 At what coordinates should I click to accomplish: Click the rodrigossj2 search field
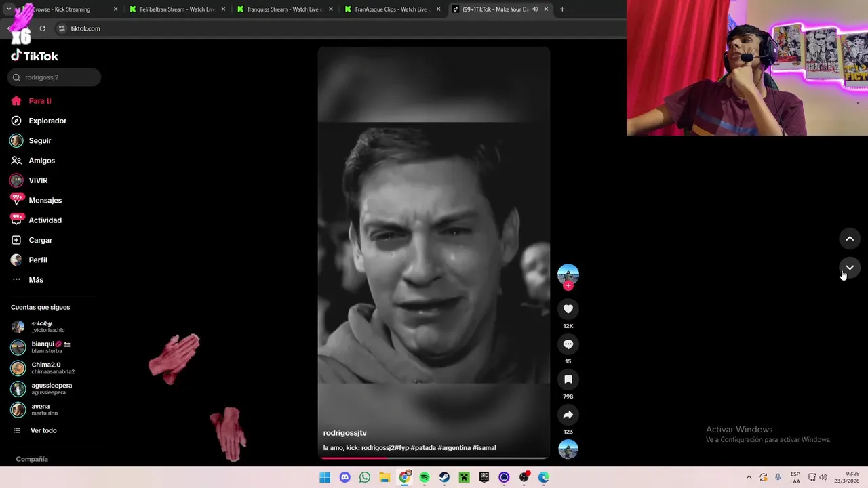click(54, 77)
